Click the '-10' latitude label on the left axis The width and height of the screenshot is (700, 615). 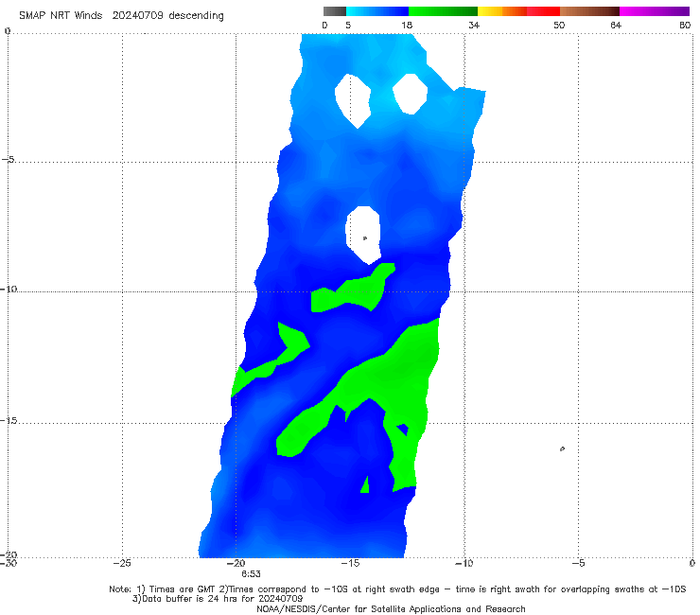click(x=8, y=289)
